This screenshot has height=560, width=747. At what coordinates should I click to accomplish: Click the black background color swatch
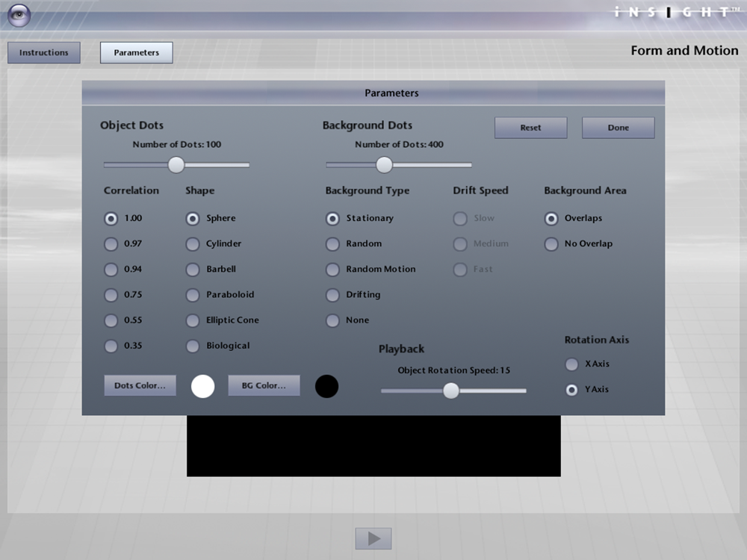coord(327,386)
